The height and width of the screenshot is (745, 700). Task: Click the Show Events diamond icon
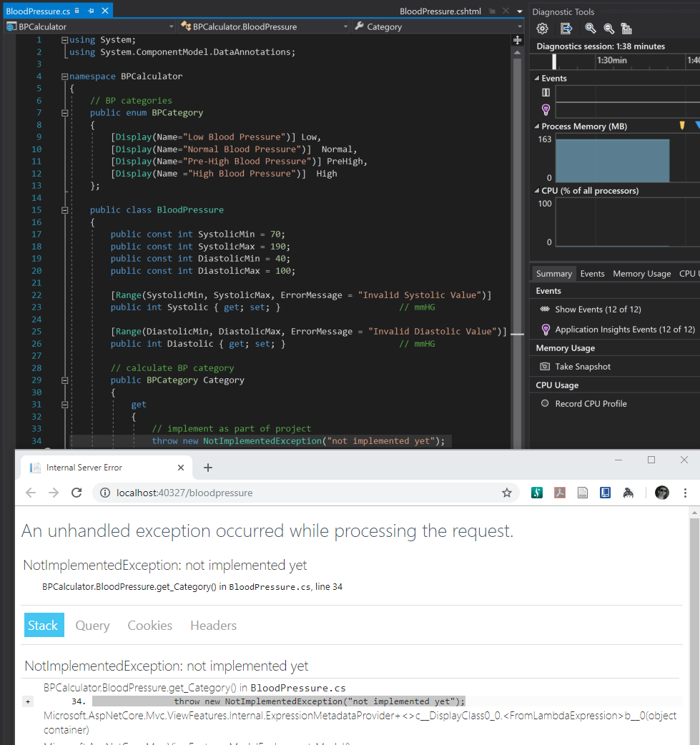[545, 310]
